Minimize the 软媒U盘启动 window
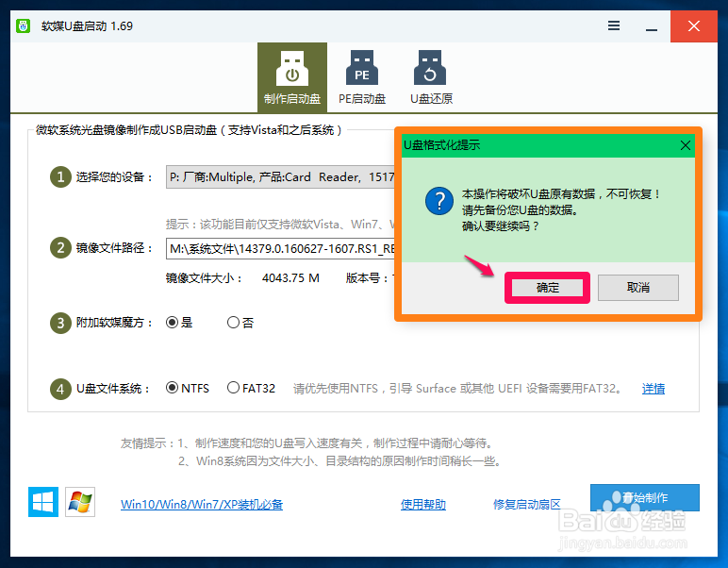The width and height of the screenshot is (728, 568). (x=652, y=26)
